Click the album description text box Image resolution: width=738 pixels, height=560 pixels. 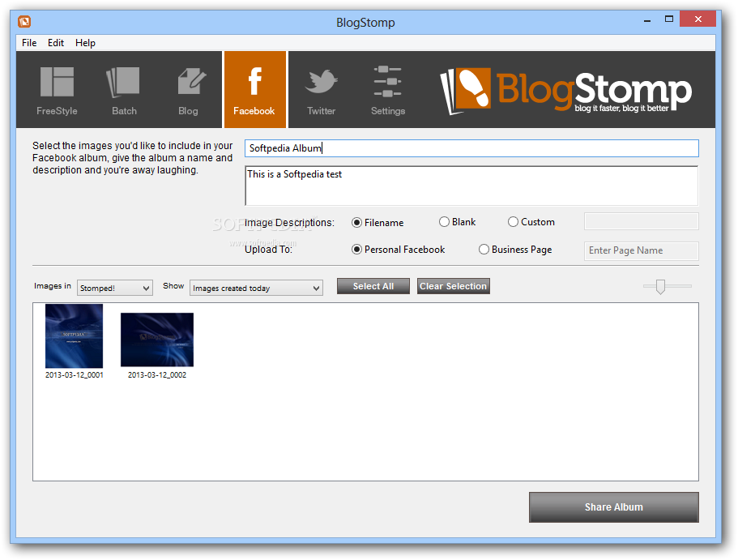[471, 186]
